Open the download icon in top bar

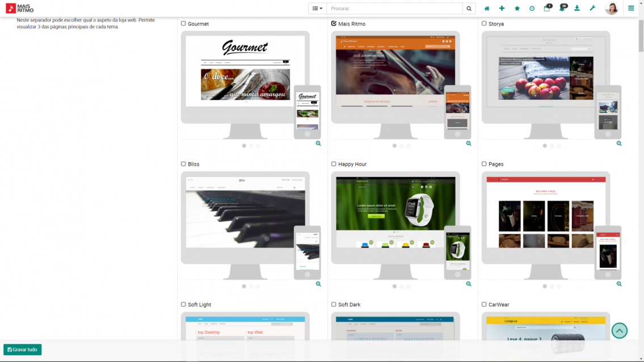coord(577,8)
